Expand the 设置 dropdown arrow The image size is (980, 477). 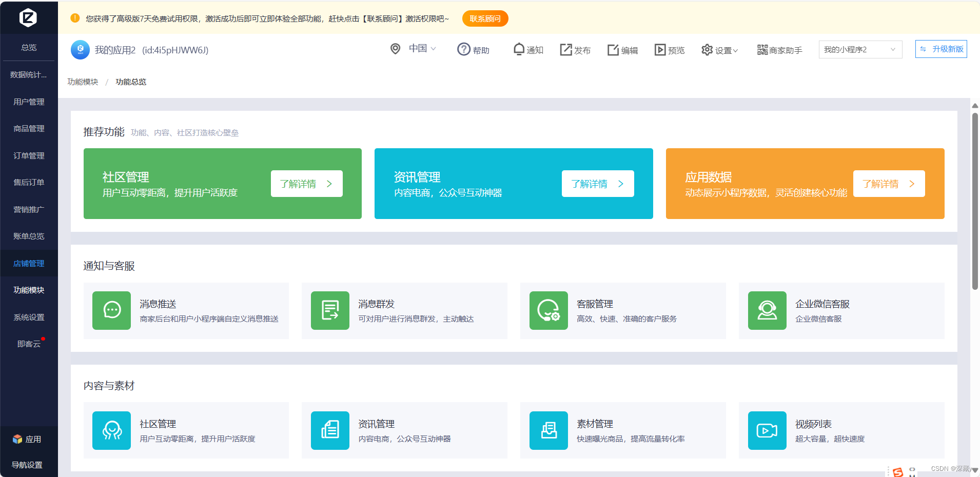[x=735, y=51]
